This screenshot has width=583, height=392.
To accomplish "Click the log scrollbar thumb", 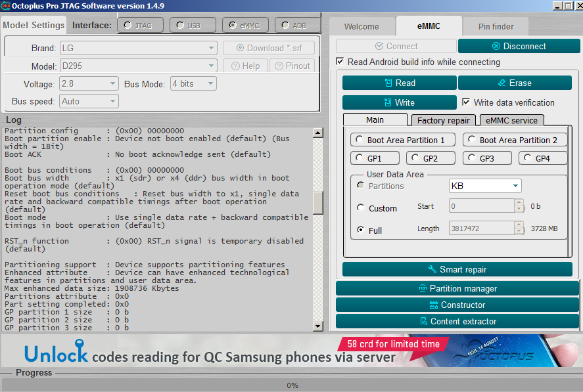I will (318, 203).
